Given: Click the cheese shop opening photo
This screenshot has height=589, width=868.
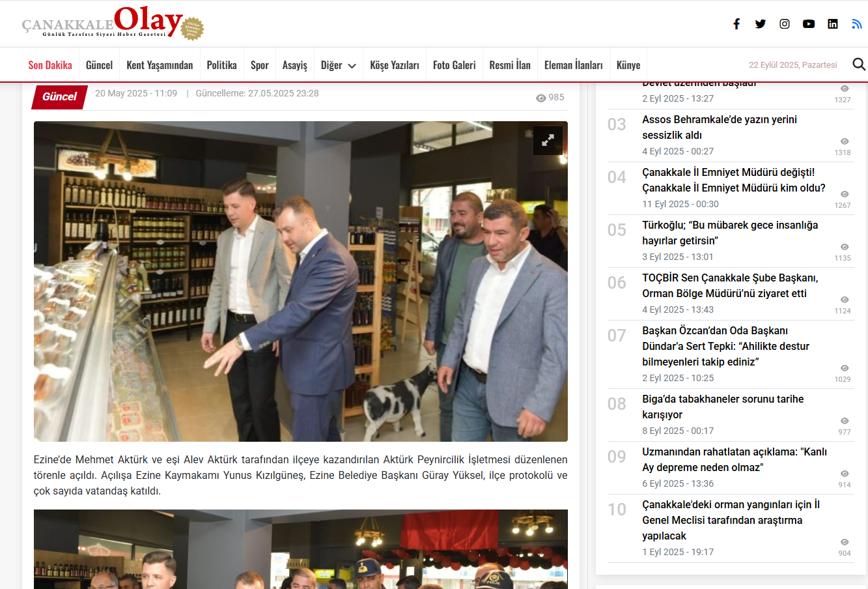Looking at the screenshot, I should tap(301, 281).
